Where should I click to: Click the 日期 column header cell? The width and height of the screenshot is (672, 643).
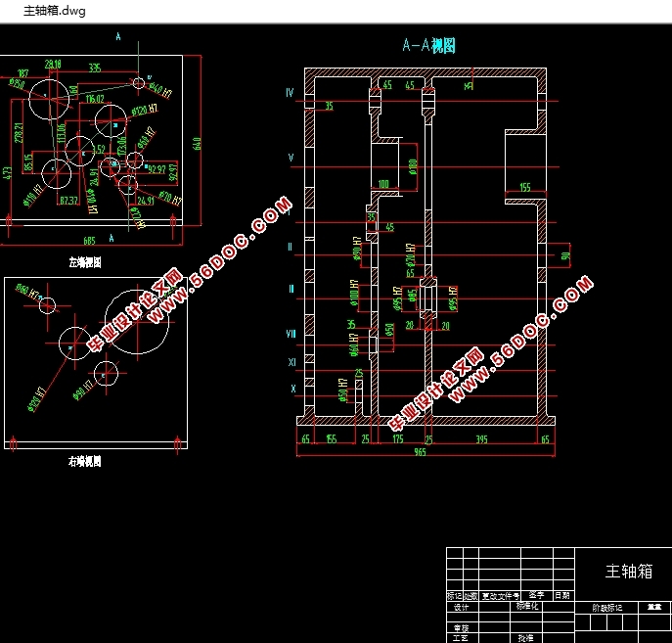[x=562, y=595]
